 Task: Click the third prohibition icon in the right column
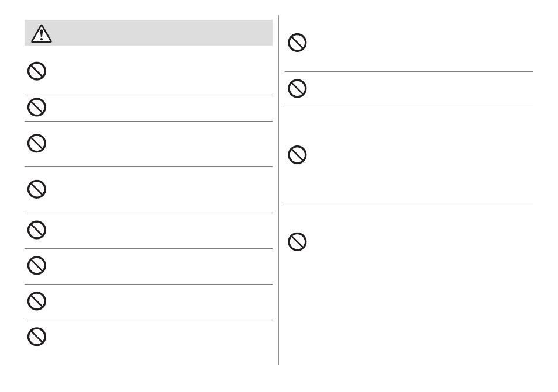point(297,155)
